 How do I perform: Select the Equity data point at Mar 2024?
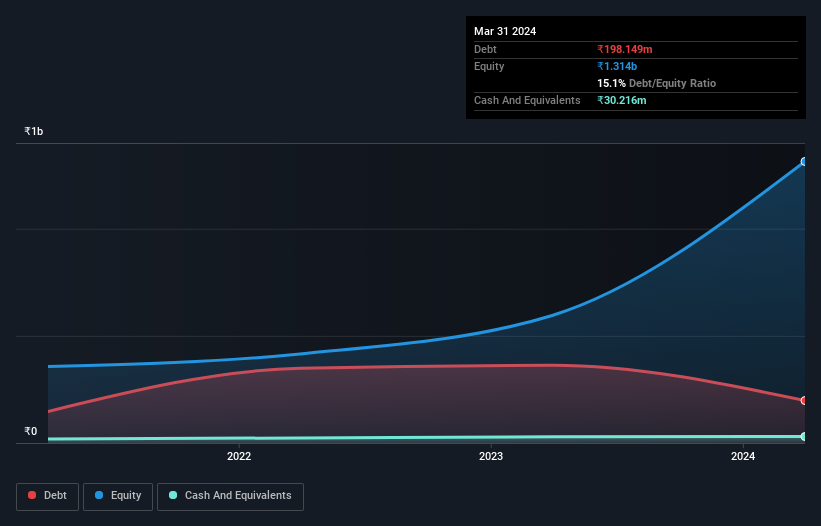[804, 162]
